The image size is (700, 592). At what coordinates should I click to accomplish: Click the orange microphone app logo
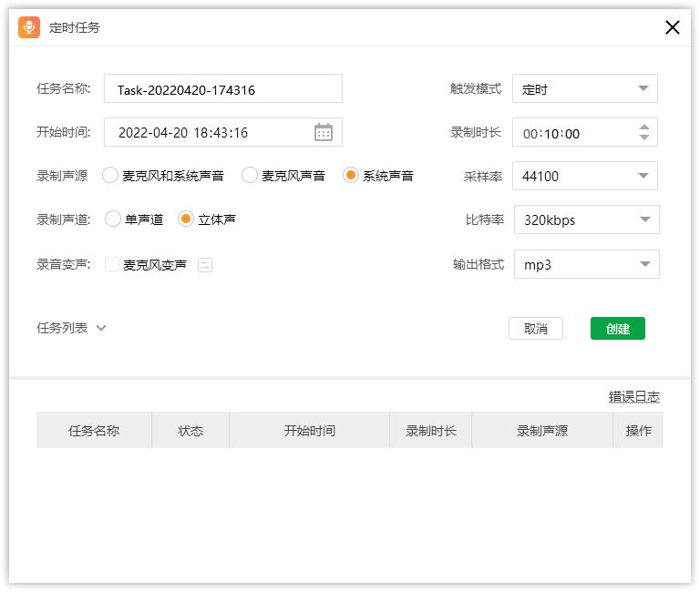point(29,27)
